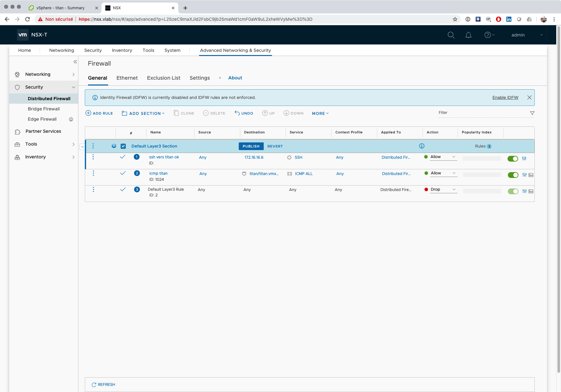Dismiss the IDFW information banner

[529, 98]
